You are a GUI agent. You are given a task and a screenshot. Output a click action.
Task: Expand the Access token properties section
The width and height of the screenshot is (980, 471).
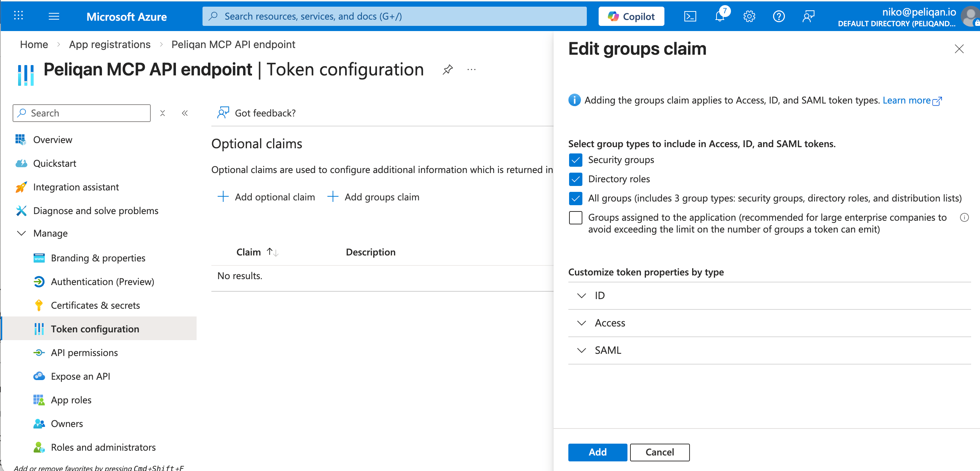[769, 323]
